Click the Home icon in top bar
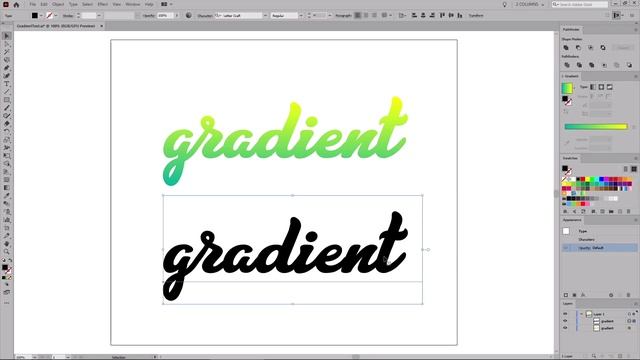This screenshot has width=640, height=360. 16,4
